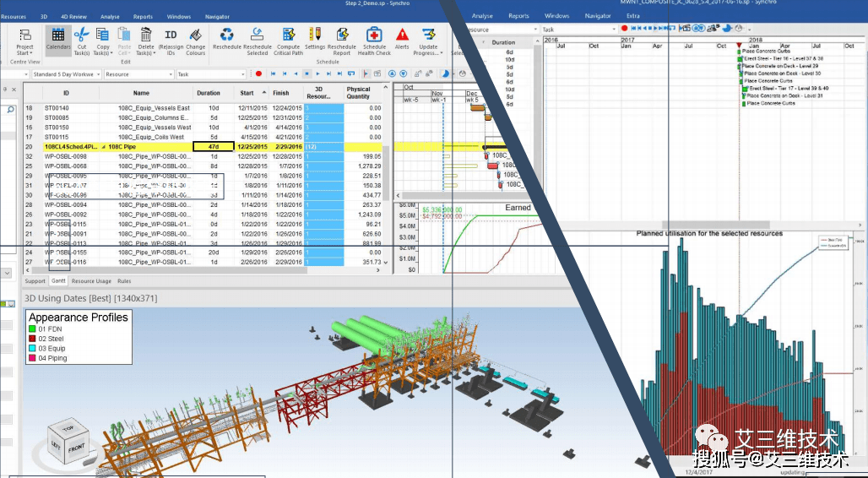
Task: Expand the Copy Task(s) dropdown arrow
Action: coord(111,53)
